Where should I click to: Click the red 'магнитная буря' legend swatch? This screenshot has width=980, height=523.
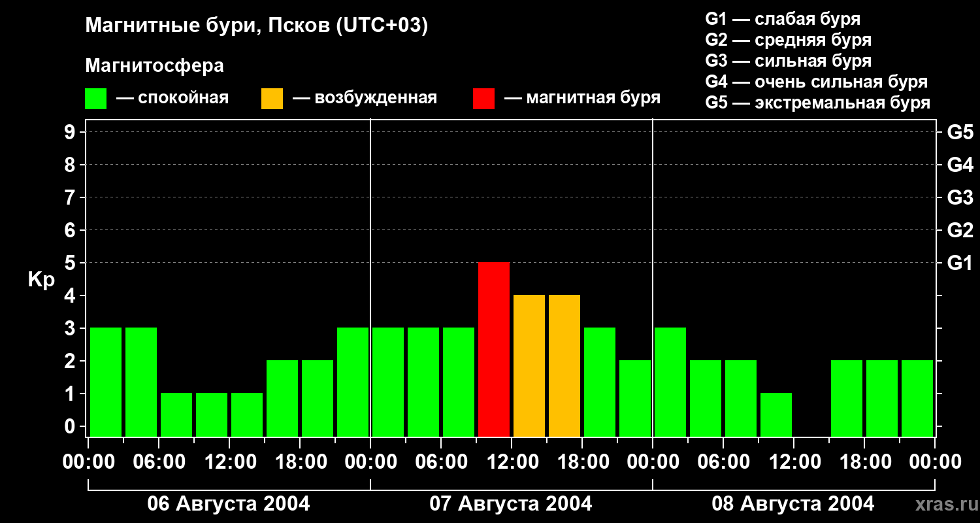tap(483, 99)
